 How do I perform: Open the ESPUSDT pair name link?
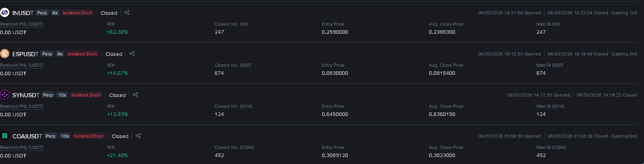coord(26,54)
